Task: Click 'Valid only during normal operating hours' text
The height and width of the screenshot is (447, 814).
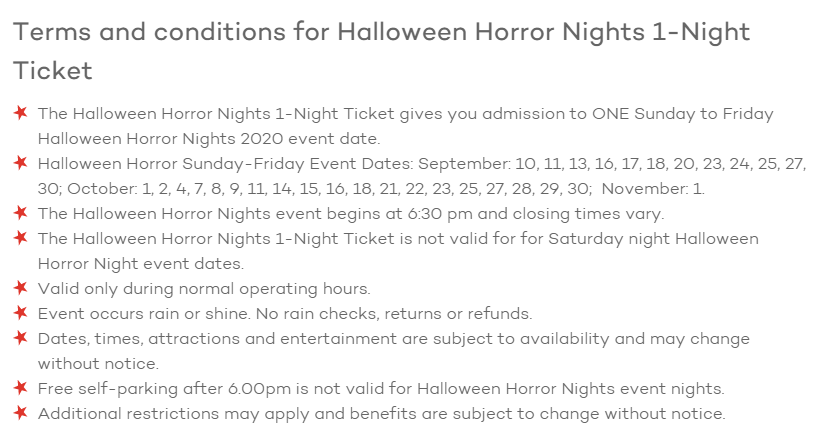Action: 204,288
